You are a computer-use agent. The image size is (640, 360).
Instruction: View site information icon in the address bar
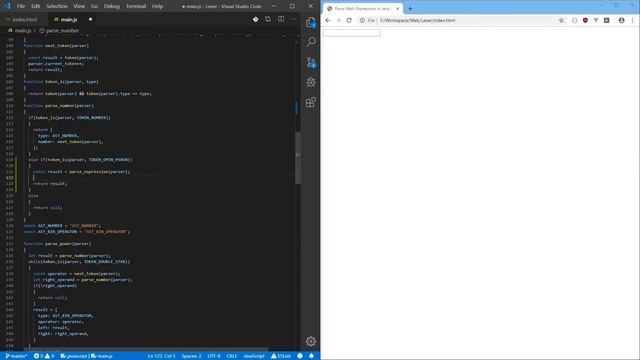[362, 20]
